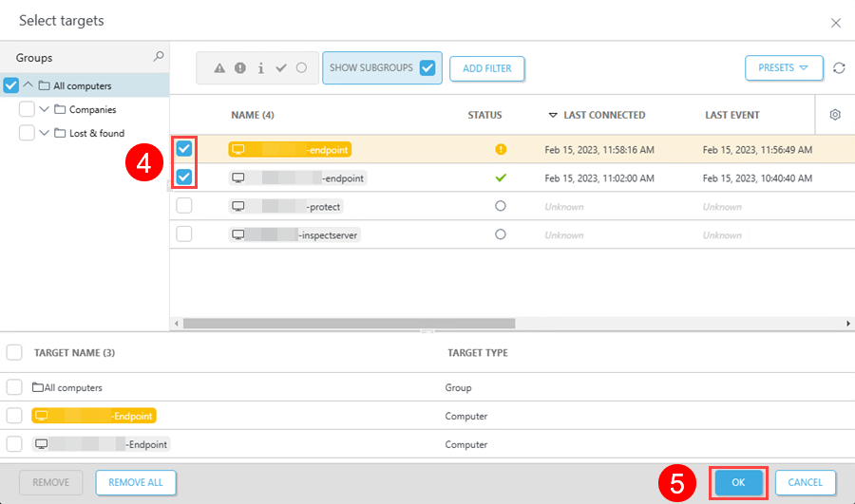Click the warning triangle status filter icon
The image size is (855, 504).
point(219,68)
